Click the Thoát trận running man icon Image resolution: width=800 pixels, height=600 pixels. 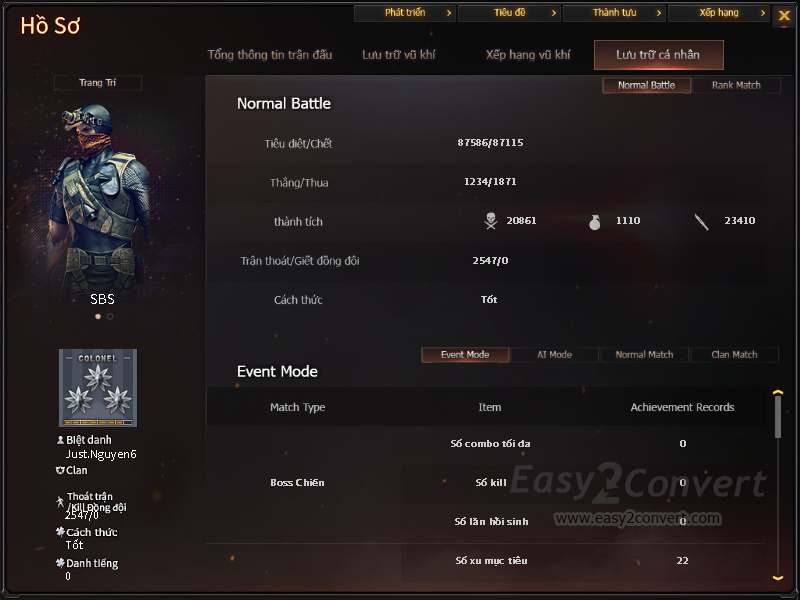tap(60, 502)
